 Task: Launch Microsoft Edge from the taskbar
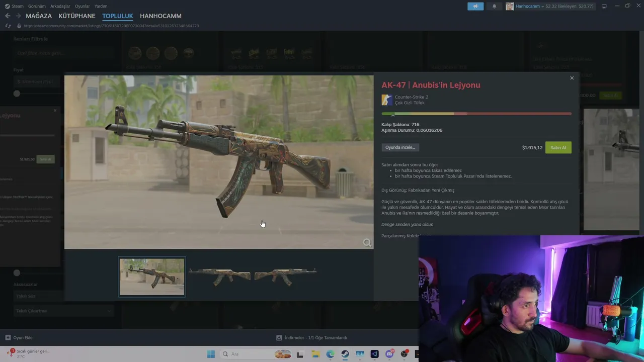click(330, 354)
